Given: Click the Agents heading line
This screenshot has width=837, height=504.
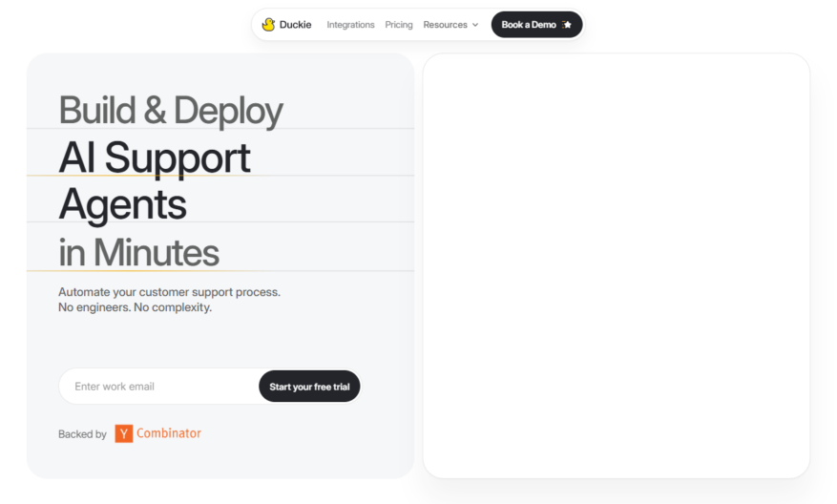Looking at the screenshot, I should 122,204.
